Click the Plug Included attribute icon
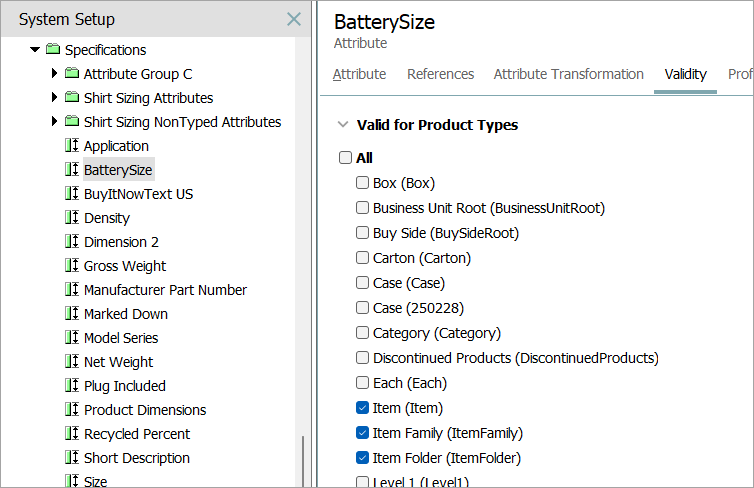 72,386
